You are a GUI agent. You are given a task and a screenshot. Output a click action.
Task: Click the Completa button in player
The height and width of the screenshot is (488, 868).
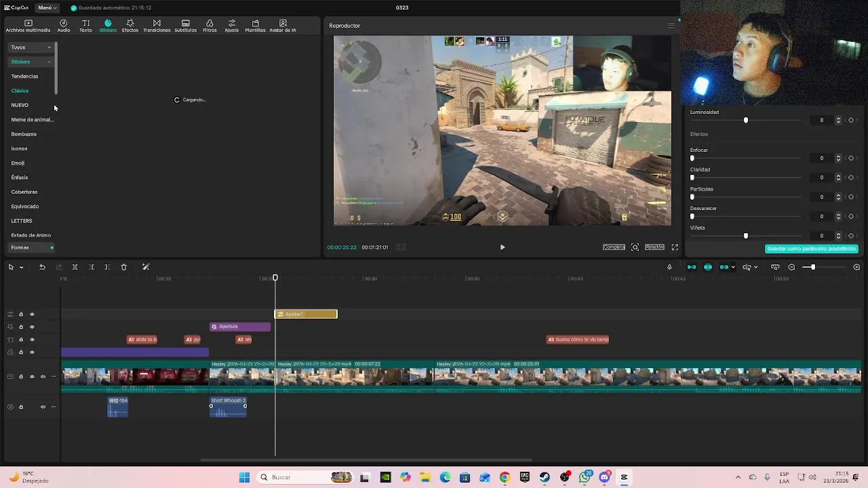pyautogui.click(x=614, y=247)
